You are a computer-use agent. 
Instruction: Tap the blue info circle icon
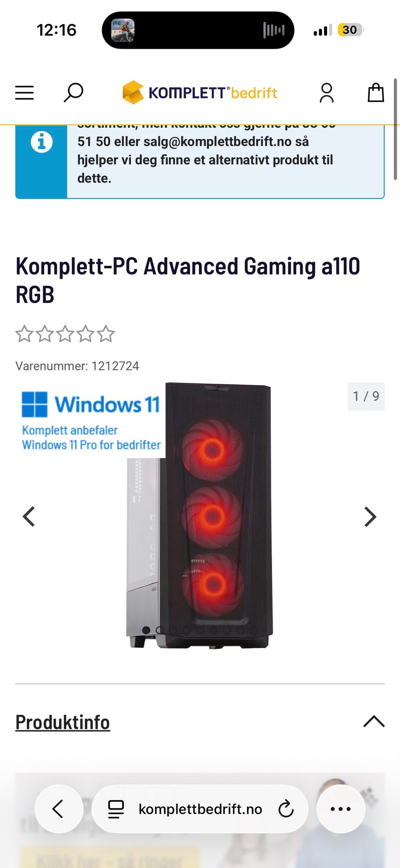(x=42, y=142)
